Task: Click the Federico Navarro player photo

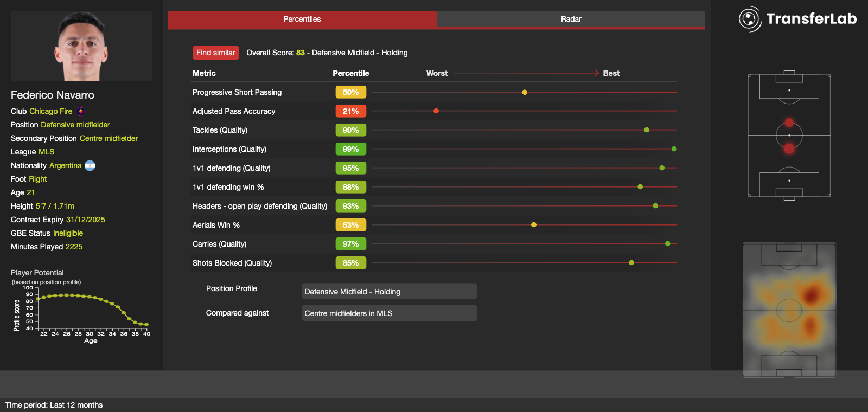Action: [81, 46]
